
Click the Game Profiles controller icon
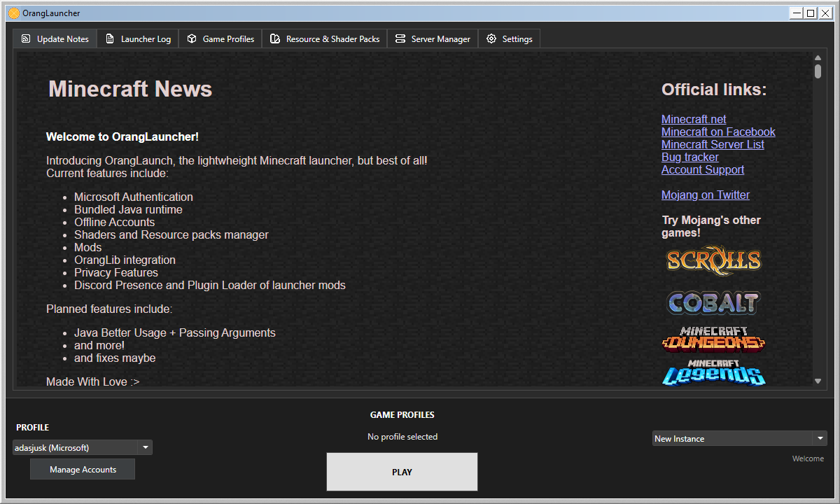[191, 38]
